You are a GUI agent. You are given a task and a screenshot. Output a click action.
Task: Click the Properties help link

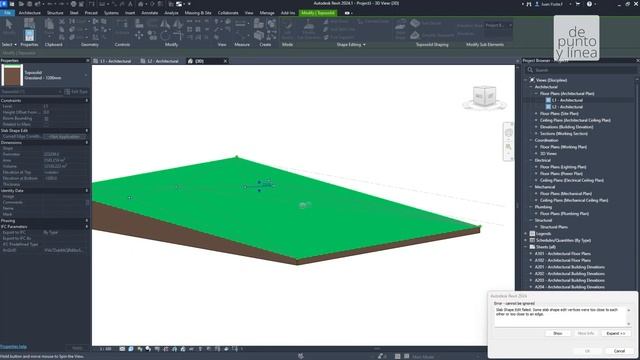13,347
